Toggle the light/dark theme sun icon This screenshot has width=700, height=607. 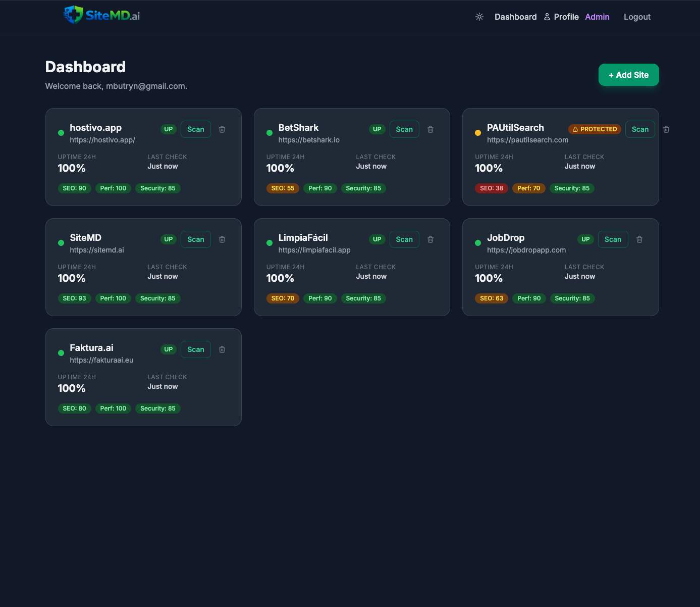tap(479, 17)
